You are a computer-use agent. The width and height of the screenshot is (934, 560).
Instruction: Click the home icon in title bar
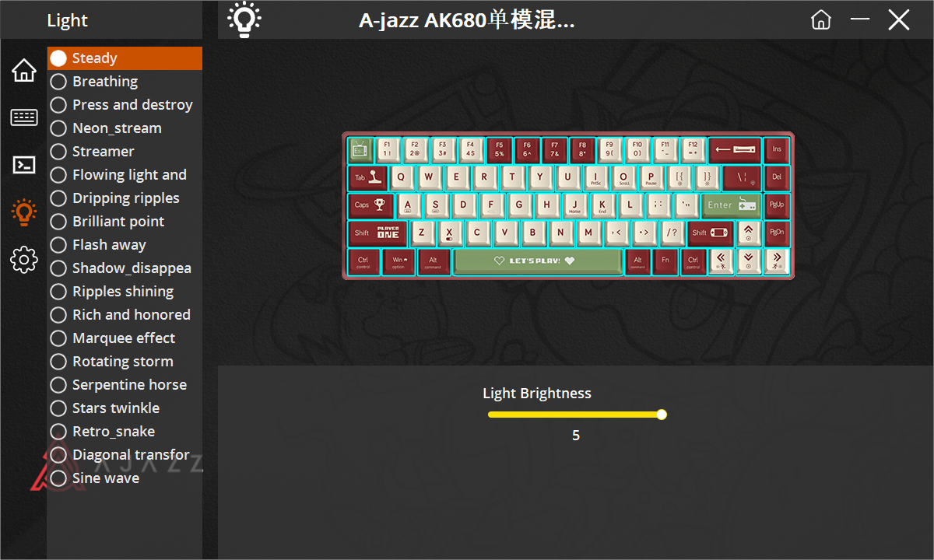point(821,20)
